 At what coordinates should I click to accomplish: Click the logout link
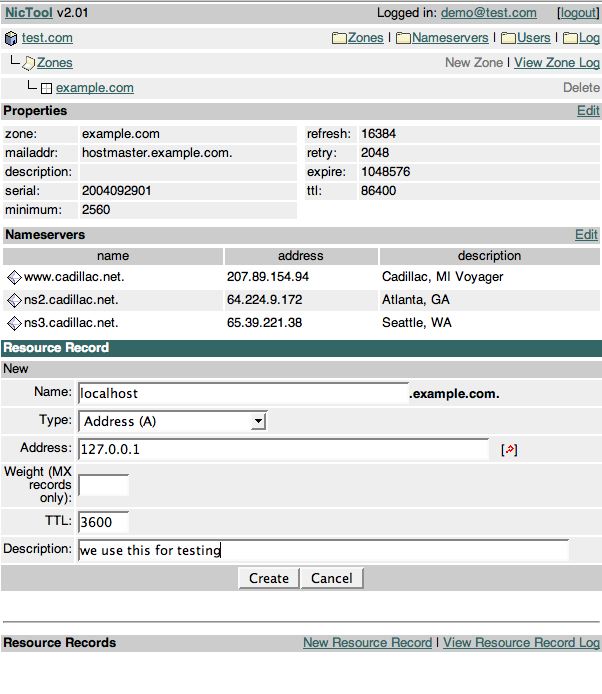coord(578,13)
